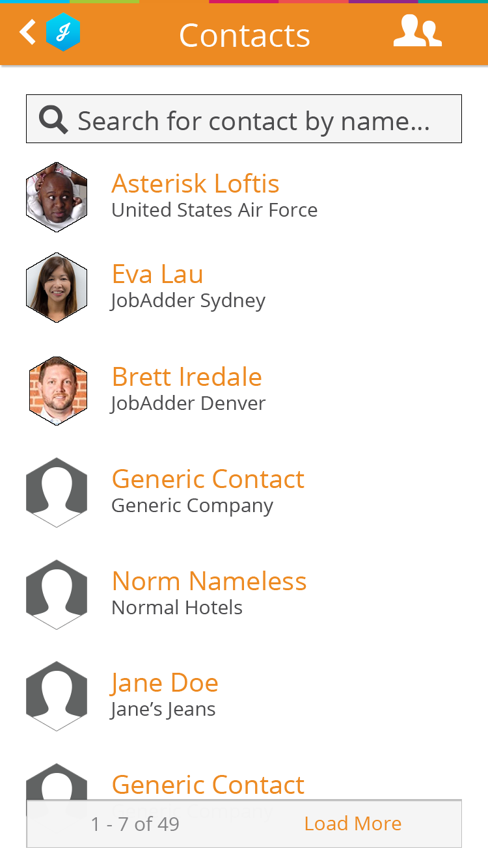Open Brett Iredale's profile picture
Viewport: 488px width, 868px height.
click(57, 390)
